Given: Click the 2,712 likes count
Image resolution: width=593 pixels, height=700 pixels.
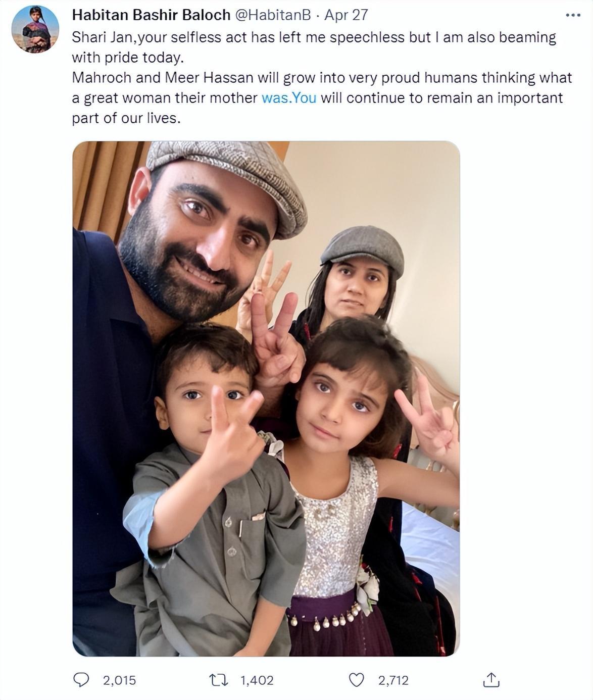Looking at the screenshot, I should point(393,680).
